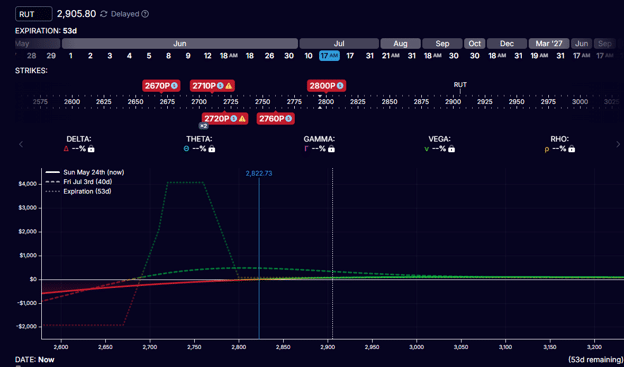Screen dimensions: 624x367
Task: Click the 'DATE: Now' label
Action: tap(35, 360)
